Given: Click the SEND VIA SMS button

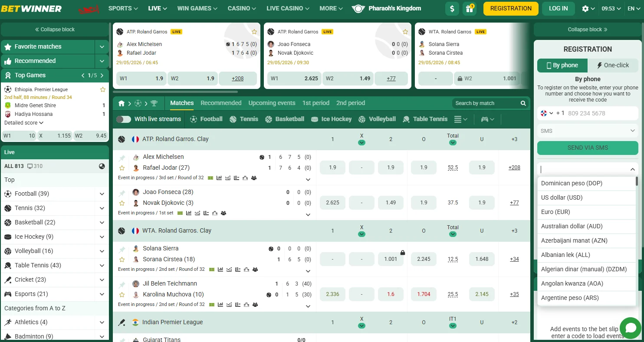Looking at the screenshot, I should coord(588,148).
